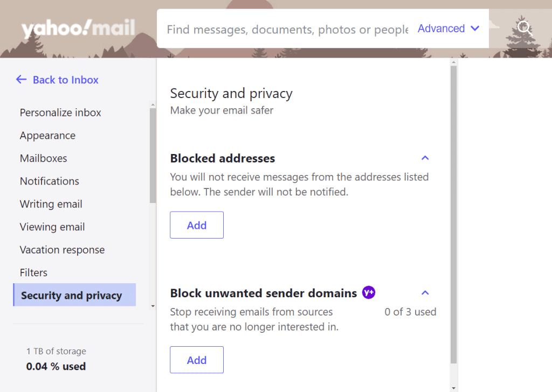Add an unwanted sender domain
The height and width of the screenshot is (392, 552).
pos(196,360)
